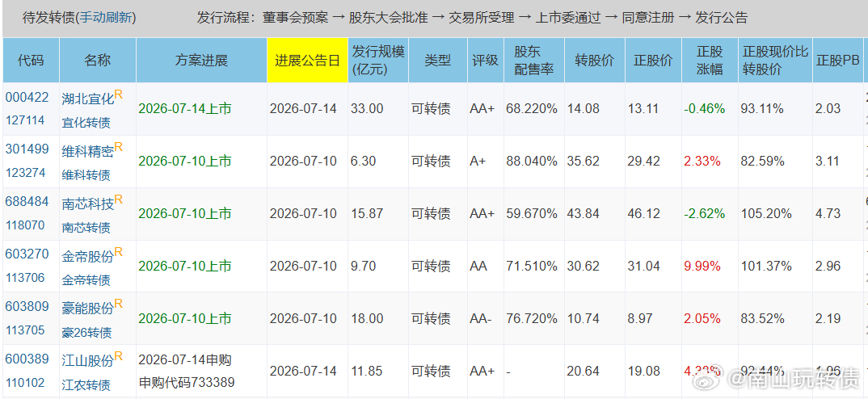The height and width of the screenshot is (399, 868).
Task: Sort by 股东配售率 column header
Action: pyautogui.click(x=533, y=61)
